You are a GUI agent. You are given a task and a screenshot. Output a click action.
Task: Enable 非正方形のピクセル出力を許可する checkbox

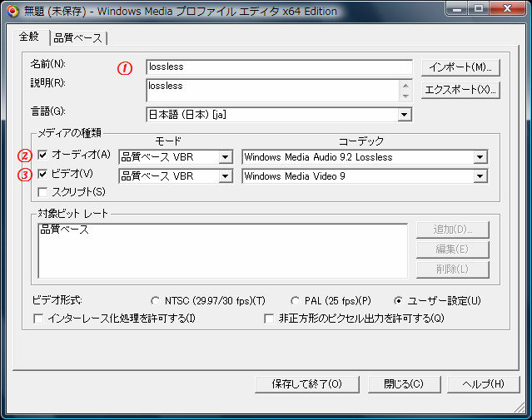(x=269, y=319)
